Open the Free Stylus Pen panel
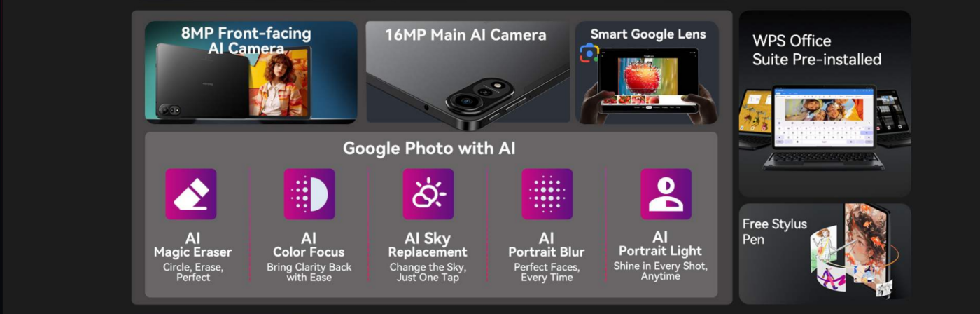980x314 pixels. click(x=825, y=254)
